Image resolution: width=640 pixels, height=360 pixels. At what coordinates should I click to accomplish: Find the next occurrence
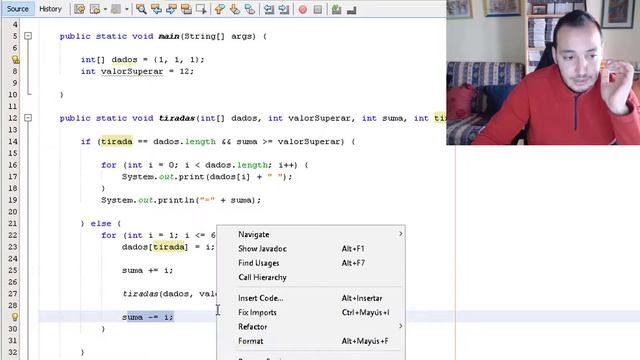pyautogui.click(x=171, y=9)
